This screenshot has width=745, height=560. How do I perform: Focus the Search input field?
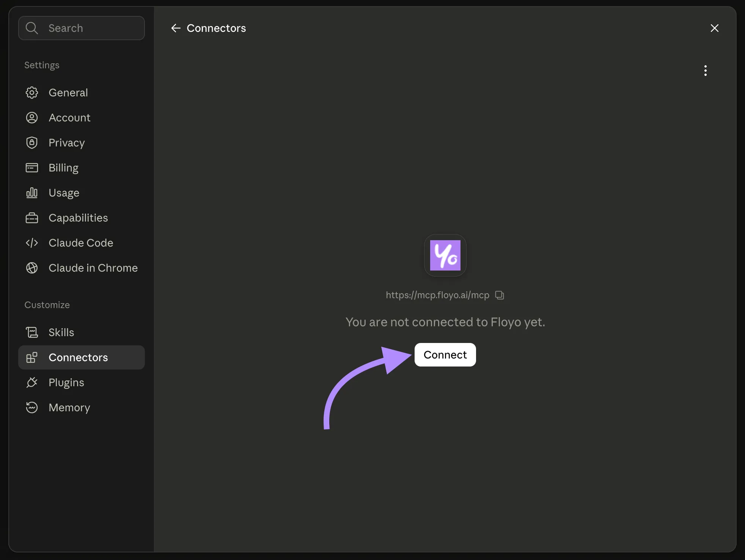pos(82,28)
